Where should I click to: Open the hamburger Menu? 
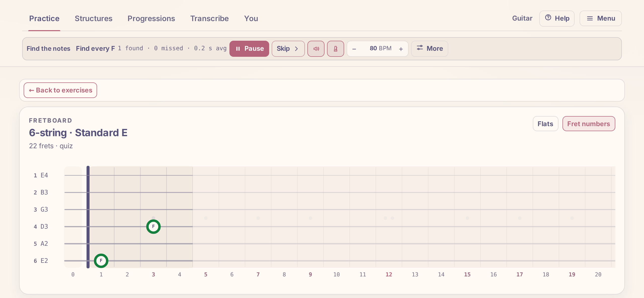pyautogui.click(x=600, y=18)
